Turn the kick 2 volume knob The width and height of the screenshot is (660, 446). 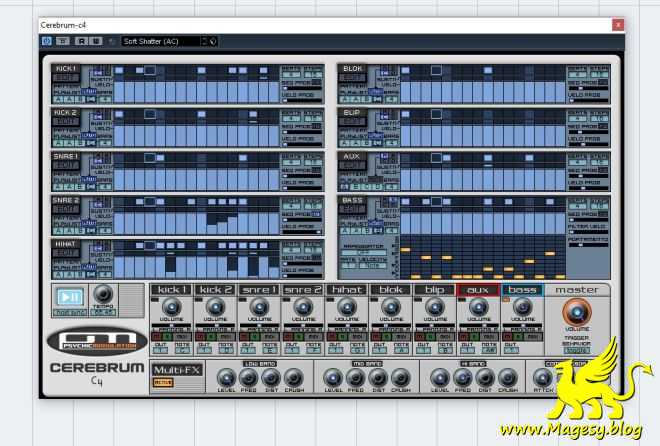[215, 307]
